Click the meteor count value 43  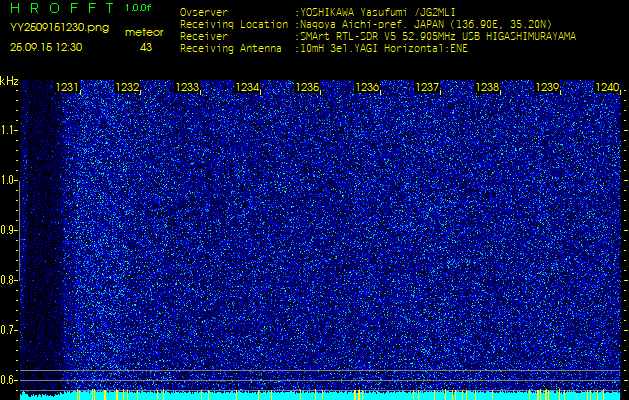(146, 47)
